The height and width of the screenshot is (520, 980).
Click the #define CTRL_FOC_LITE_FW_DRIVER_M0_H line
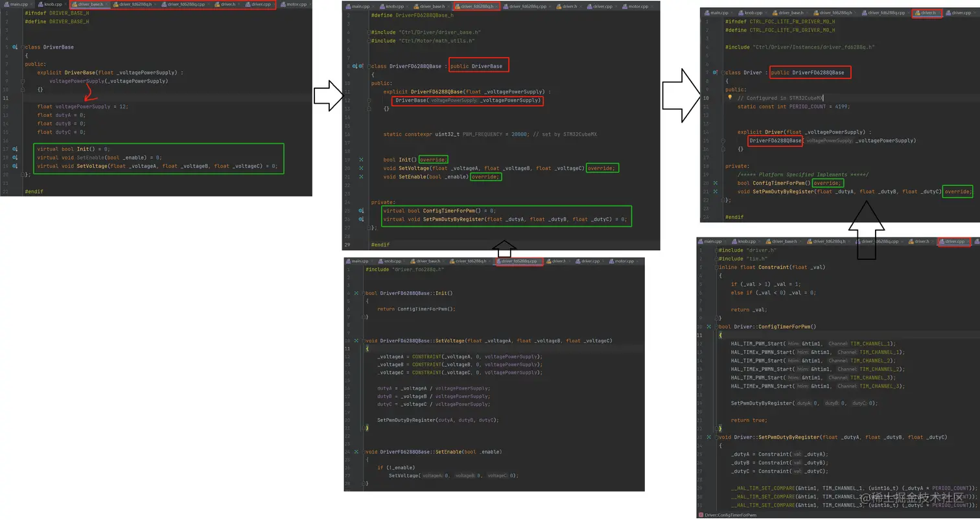point(780,30)
